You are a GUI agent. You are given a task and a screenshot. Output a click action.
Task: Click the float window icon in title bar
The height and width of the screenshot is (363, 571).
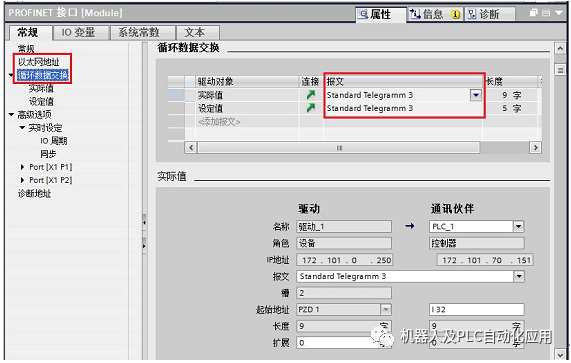pyautogui.click(x=533, y=13)
